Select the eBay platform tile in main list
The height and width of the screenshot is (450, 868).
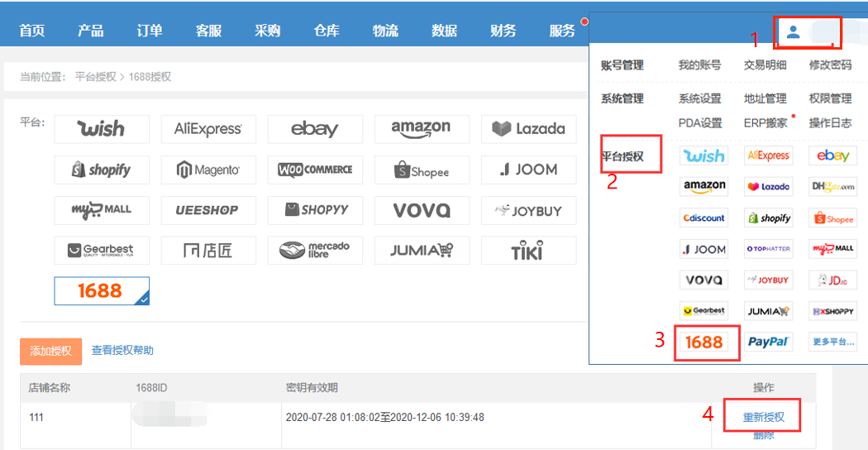(315, 129)
